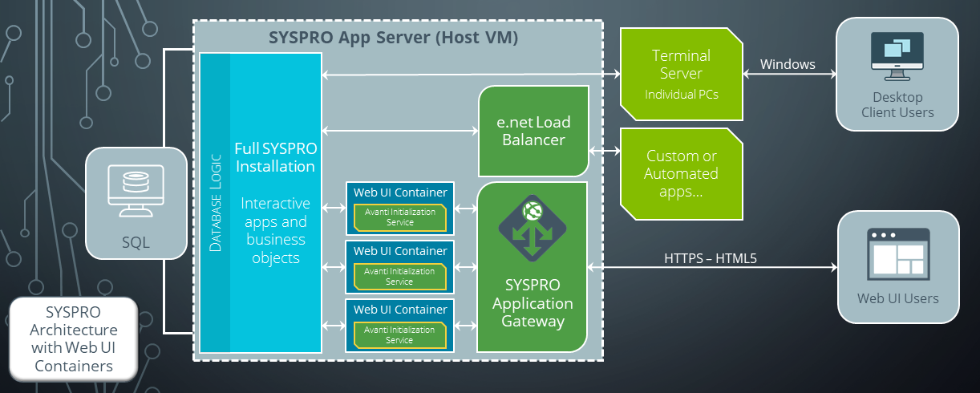Click the Windows connection label
980x393 pixels.
click(787, 64)
